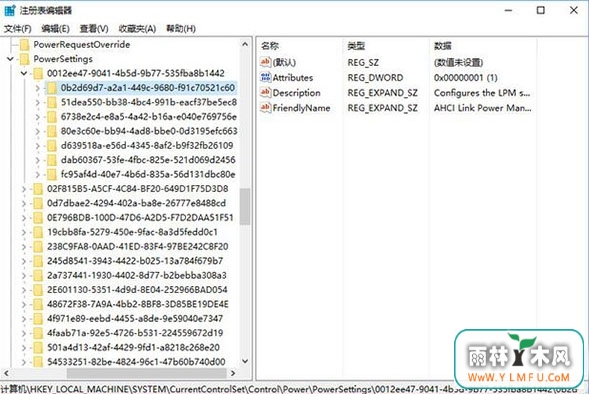Screen dimensions: 589x394
Task: Open the 收藏夹(A) favorites menu
Action: 137,29
